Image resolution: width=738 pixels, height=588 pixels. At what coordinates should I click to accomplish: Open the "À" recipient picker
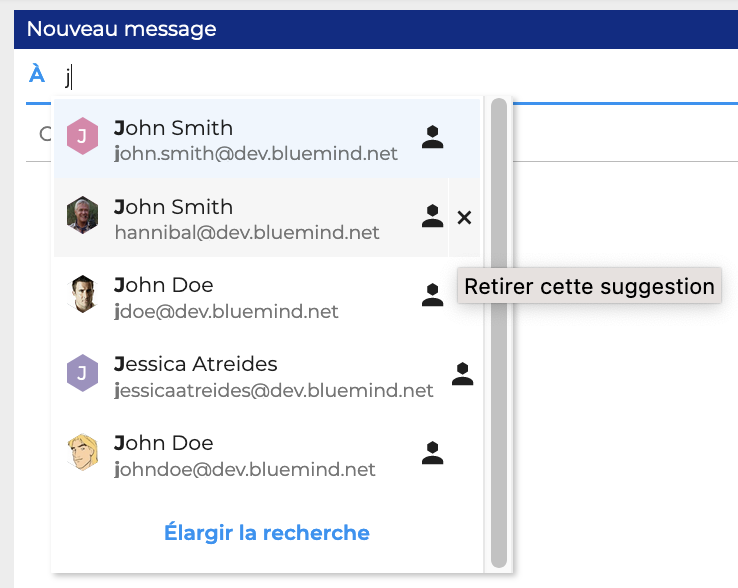(x=37, y=75)
